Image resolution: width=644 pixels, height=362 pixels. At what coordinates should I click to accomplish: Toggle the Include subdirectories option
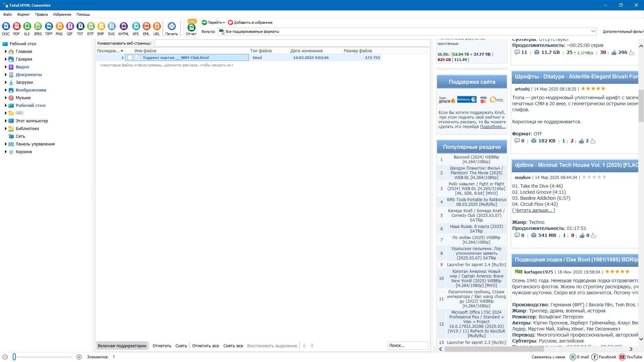click(122, 346)
